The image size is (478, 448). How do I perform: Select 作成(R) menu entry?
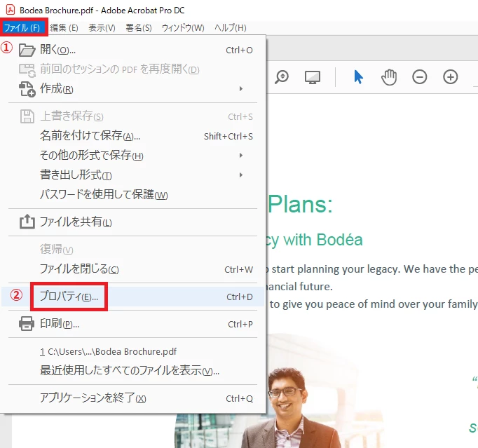(132, 89)
